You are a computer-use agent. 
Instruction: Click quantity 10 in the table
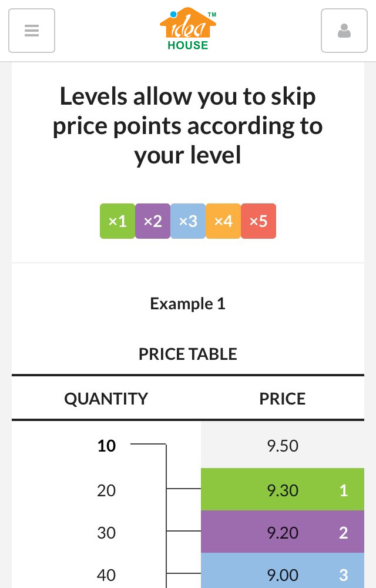coord(106,446)
